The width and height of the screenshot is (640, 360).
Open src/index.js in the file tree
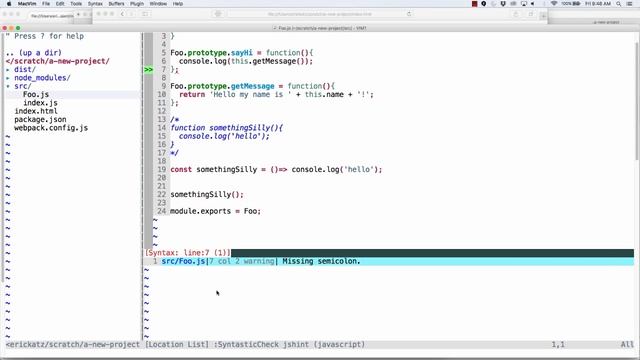(40, 103)
